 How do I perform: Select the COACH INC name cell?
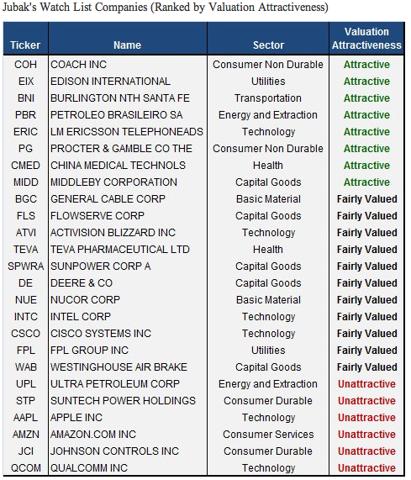pos(78,64)
